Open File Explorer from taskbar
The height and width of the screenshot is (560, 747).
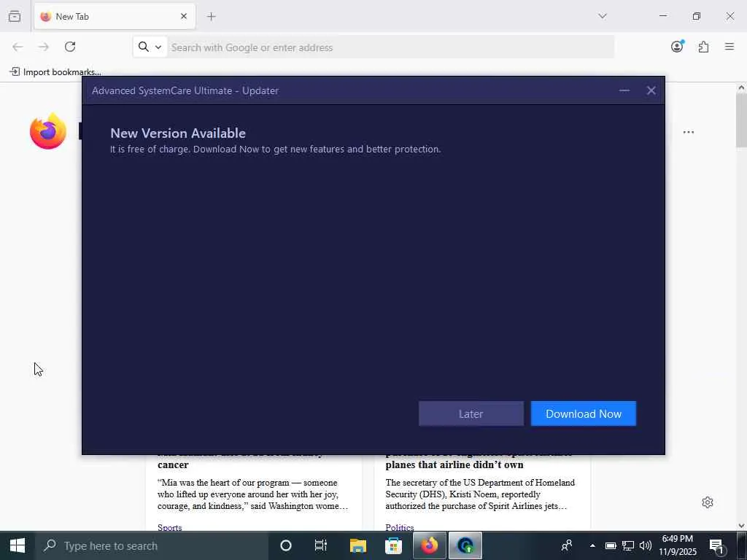pyautogui.click(x=357, y=545)
